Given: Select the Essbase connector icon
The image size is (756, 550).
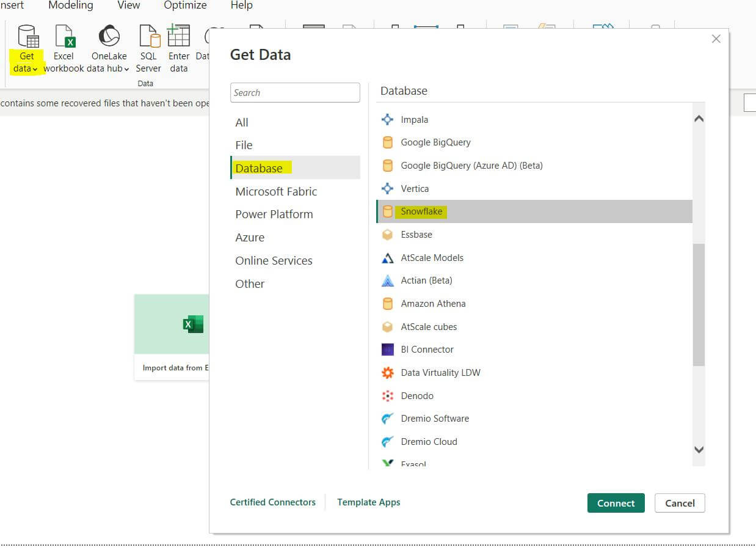Looking at the screenshot, I should click(x=387, y=235).
